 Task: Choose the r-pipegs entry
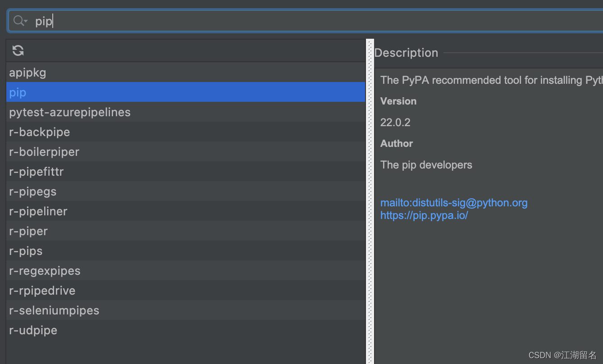[33, 191]
